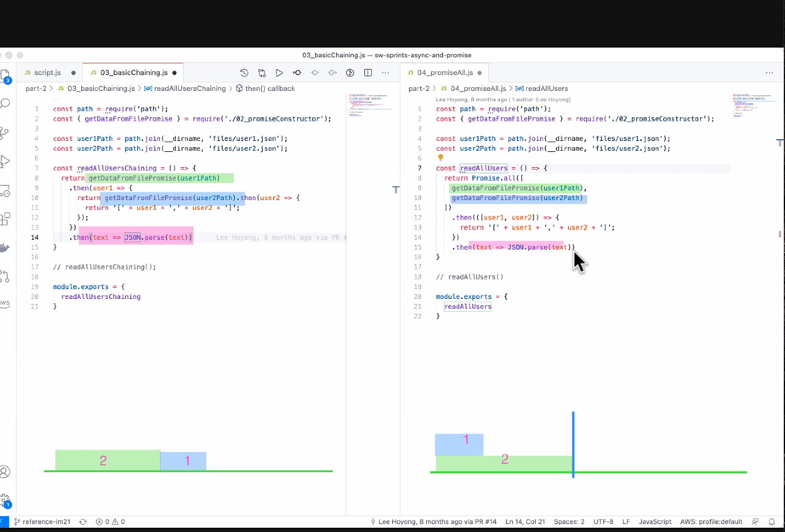Click the Open Changes compare icon
This screenshot has width=785, height=532.
coord(262,73)
